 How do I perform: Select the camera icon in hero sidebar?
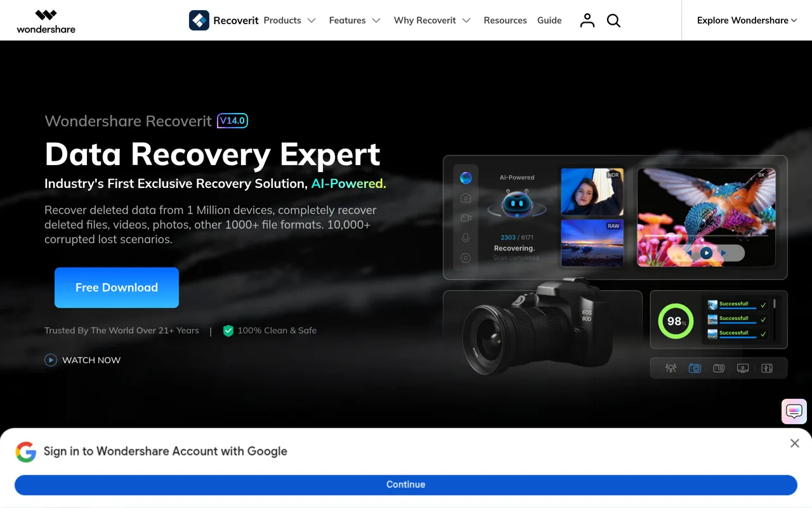pyautogui.click(x=466, y=198)
